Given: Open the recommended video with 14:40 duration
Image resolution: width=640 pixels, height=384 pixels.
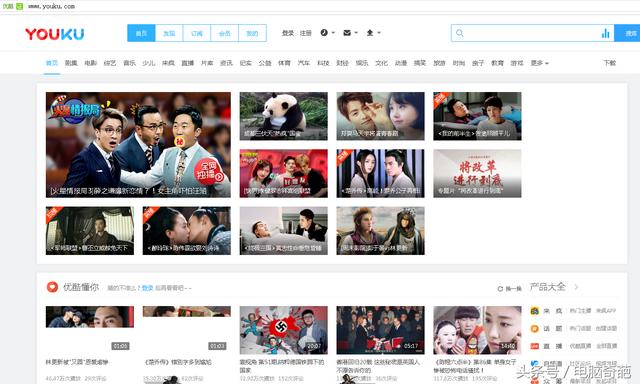Looking at the screenshot, I should [x=477, y=330].
